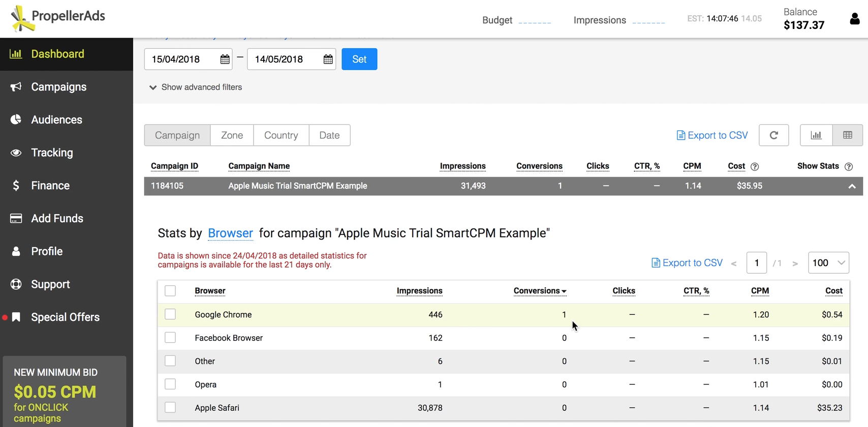Click the Dashboard bar chart icon

pos(16,54)
